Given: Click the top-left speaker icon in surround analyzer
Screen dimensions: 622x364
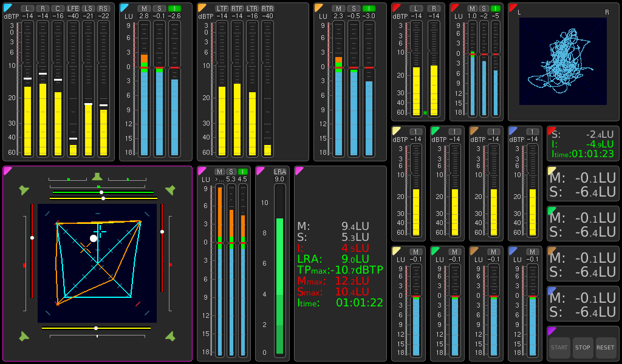Looking at the screenshot, I should [x=24, y=190].
